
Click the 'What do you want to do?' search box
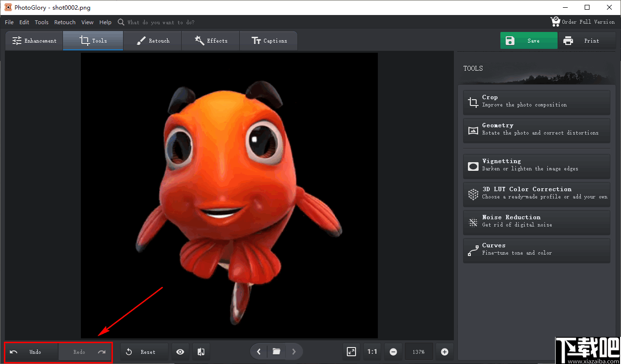(x=161, y=22)
